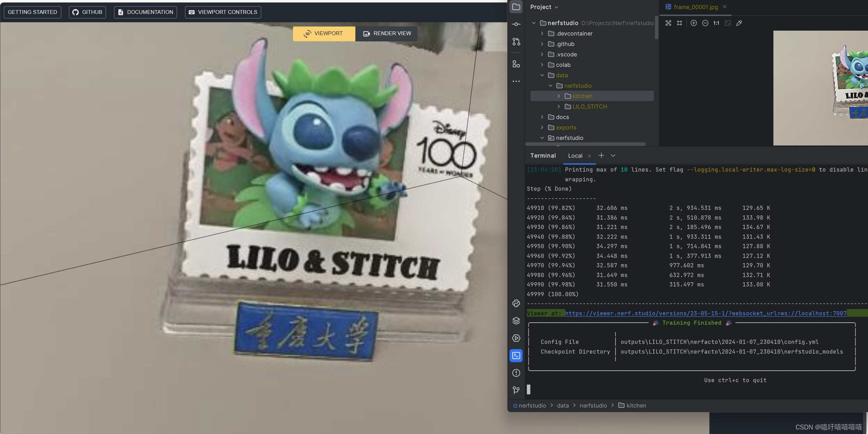Show more tool windows ellipsis icon
This screenshot has width=868, height=434.
(x=516, y=81)
